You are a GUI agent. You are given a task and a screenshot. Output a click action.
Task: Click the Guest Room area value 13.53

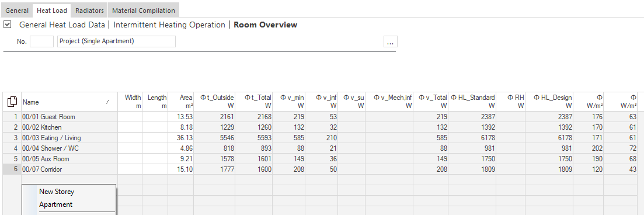[181, 117]
